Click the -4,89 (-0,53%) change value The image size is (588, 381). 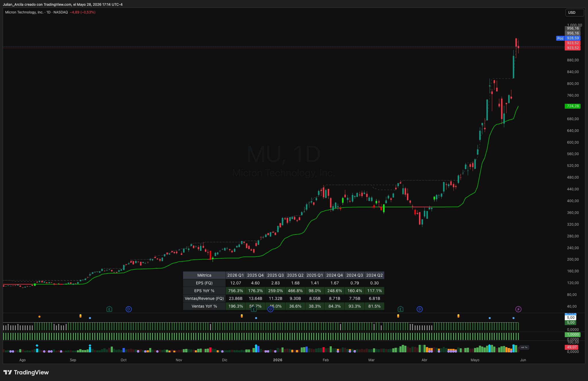point(83,12)
